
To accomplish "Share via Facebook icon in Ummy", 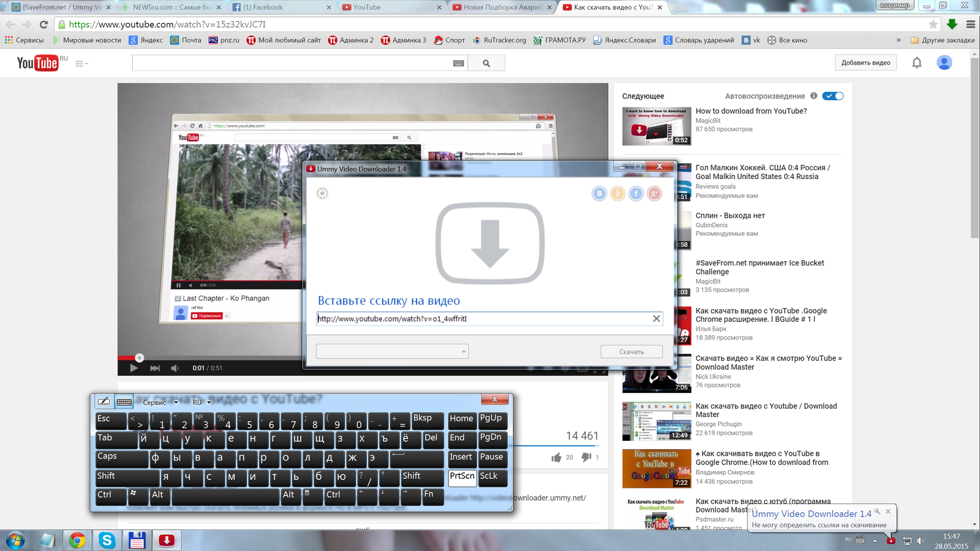I will [x=636, y=193].
